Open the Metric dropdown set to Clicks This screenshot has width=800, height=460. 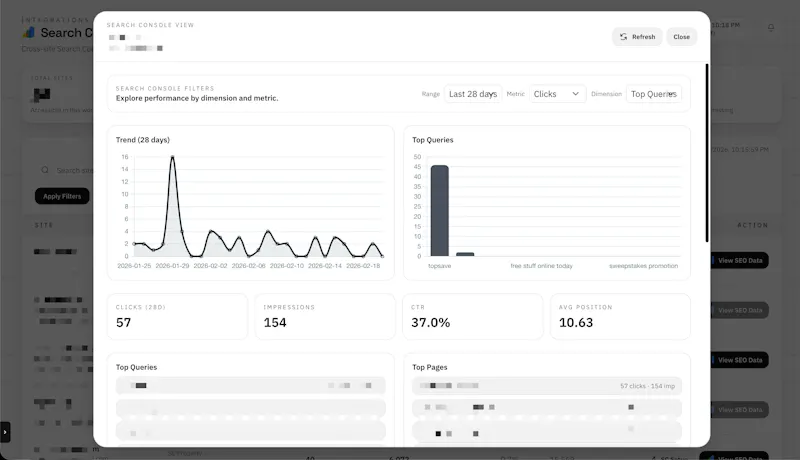click(557, 94)
